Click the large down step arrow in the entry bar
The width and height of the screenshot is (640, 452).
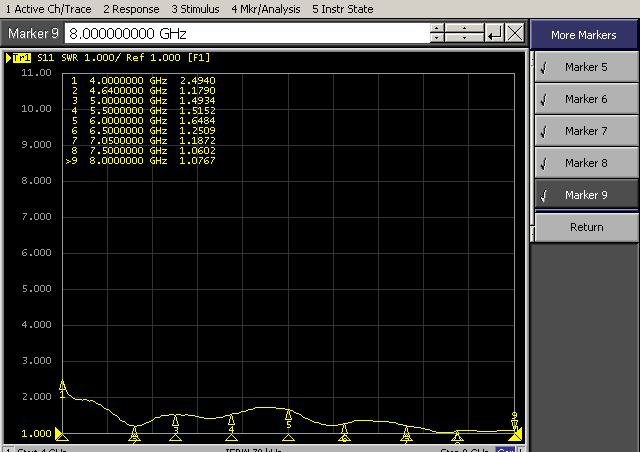click(464, 38)
